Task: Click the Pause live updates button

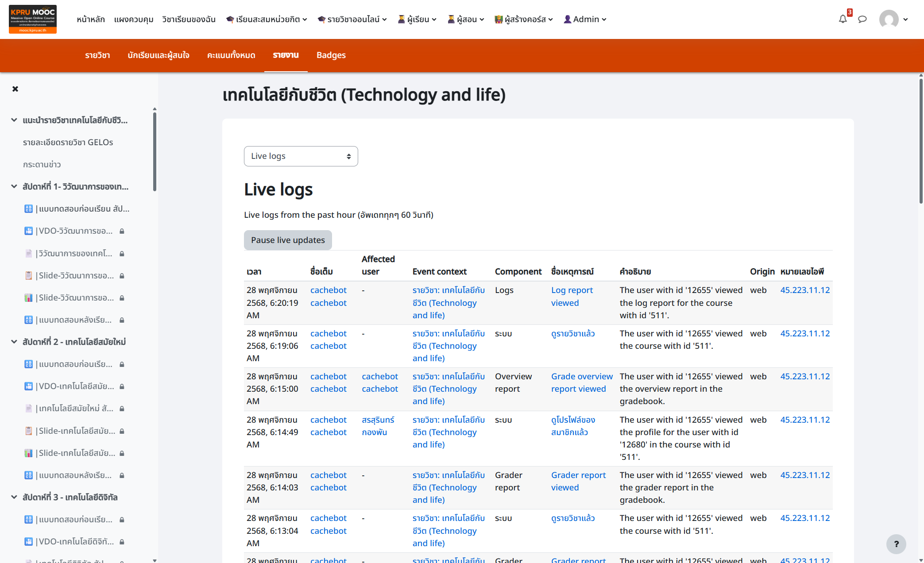Action: click(x=288, y=240)
